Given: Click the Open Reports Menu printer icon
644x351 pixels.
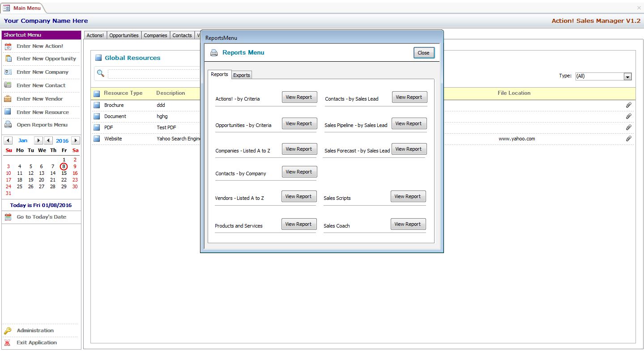Looking at the screenshot, I should (8, 125).
